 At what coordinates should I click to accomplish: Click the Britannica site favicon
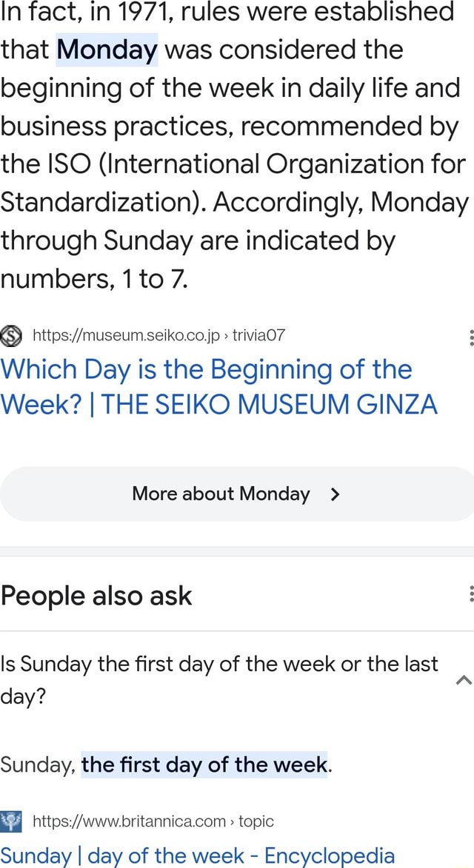(x=12, y=821)
